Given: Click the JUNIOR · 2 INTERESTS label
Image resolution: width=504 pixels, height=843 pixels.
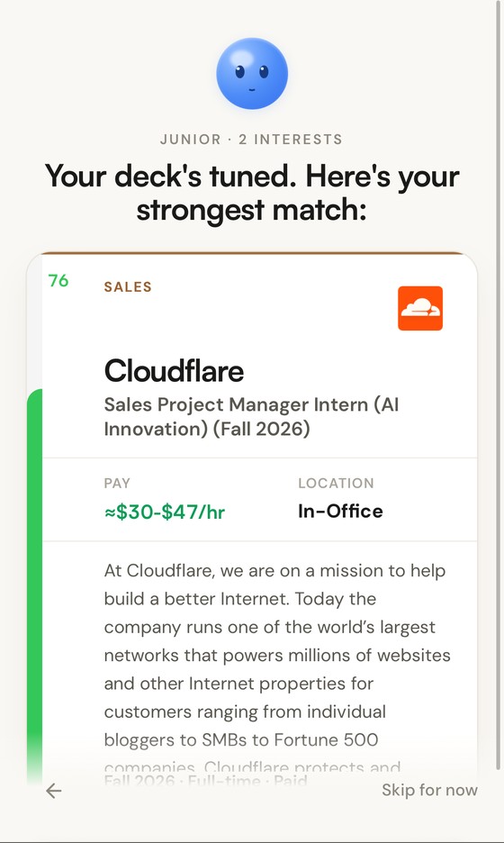Looking at the screenshot, I should [x=251, y=140].
